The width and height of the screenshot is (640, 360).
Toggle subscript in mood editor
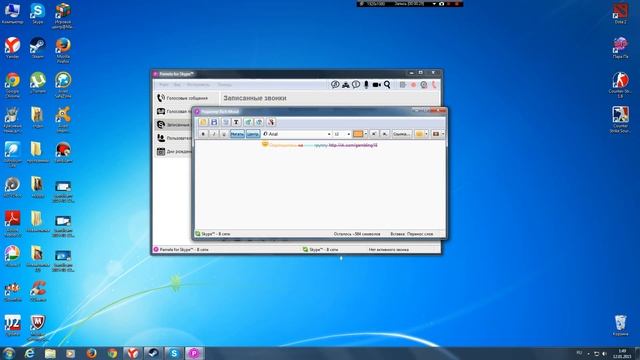pos(384,134)
